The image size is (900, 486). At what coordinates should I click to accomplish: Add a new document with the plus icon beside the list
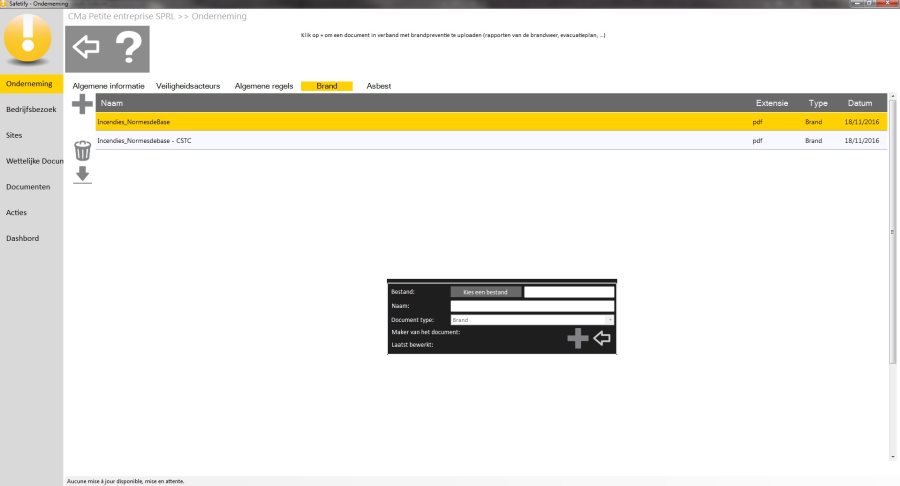point(82,104)
